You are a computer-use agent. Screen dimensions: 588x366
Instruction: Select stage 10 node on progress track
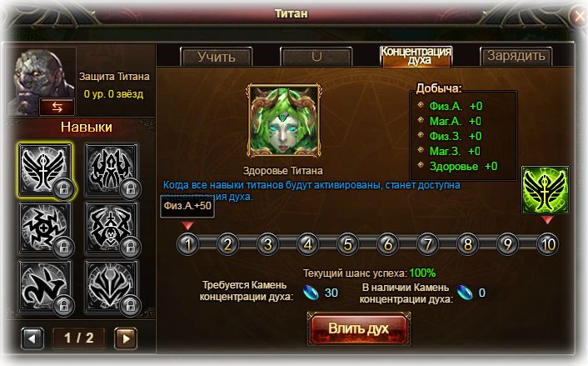548,244
